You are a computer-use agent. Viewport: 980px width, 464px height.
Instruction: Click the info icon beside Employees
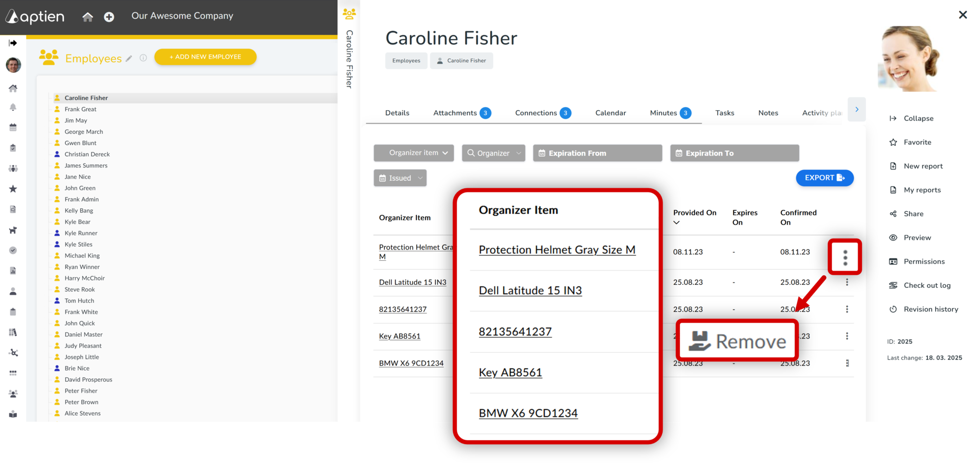143,58
